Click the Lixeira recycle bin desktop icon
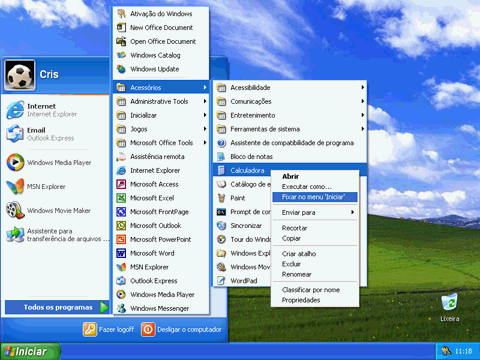480x360 pixels. (x=449, y=302)
